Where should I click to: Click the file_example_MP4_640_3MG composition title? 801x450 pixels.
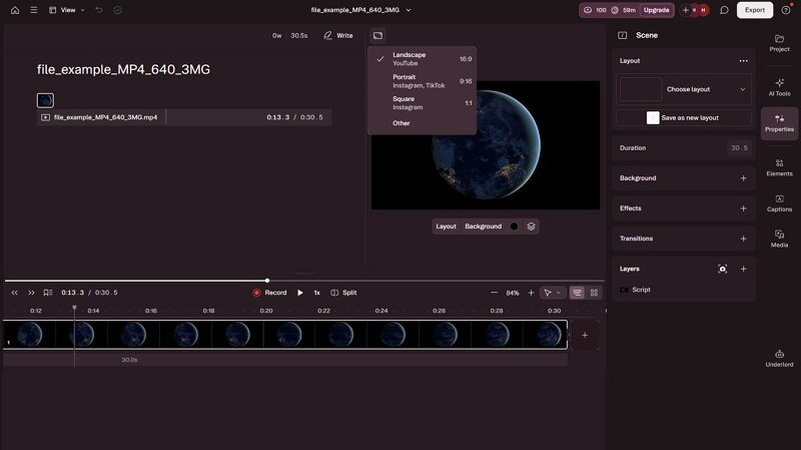(x=123, y=69)
